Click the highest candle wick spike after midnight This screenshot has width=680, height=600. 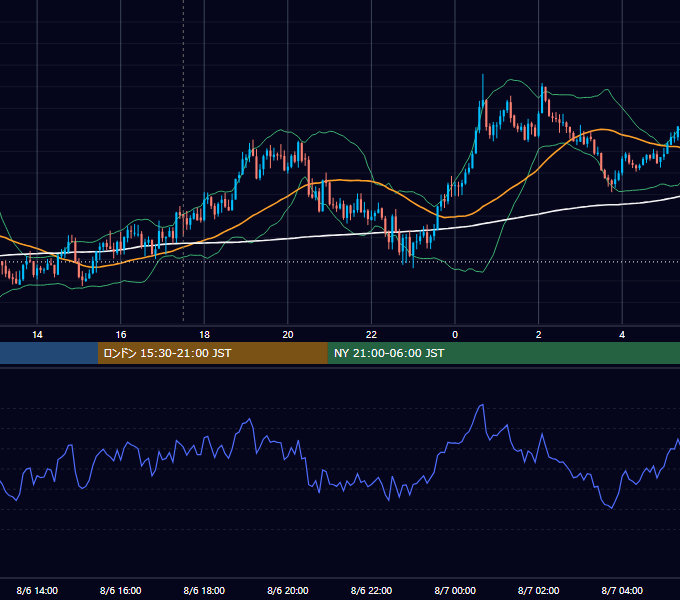483,87
